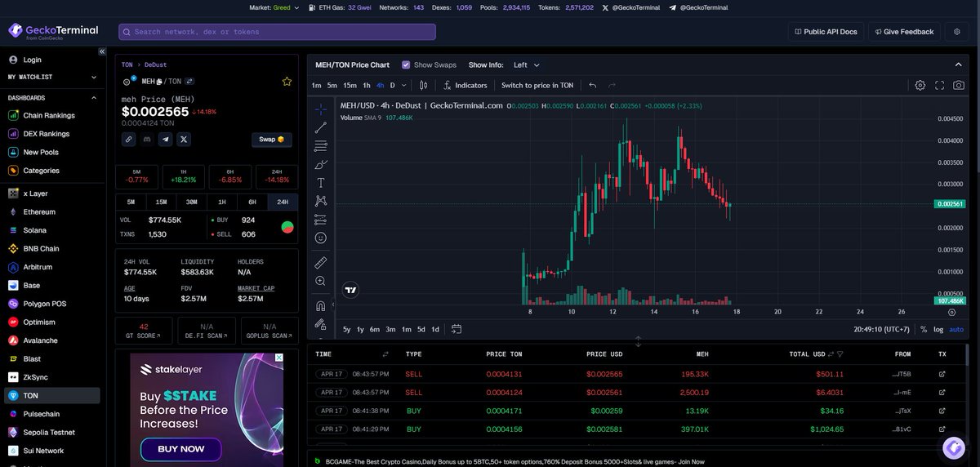The width and height of the screenshot is (980, 467).
Task: Select the 5M stats tab
Action: click(131, 202)
